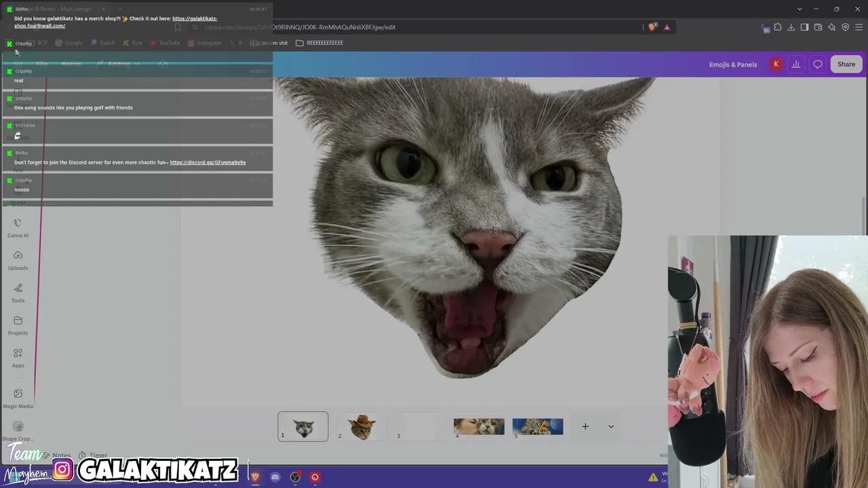Open the Projects panel
Viewport: 868px width, 488px height.
click(18, 325)
